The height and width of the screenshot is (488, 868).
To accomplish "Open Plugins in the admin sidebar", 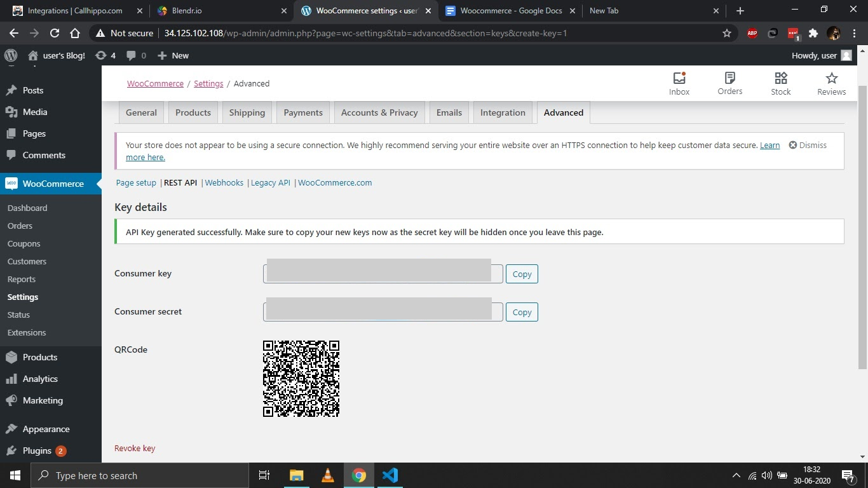I will tap(51, 451).
